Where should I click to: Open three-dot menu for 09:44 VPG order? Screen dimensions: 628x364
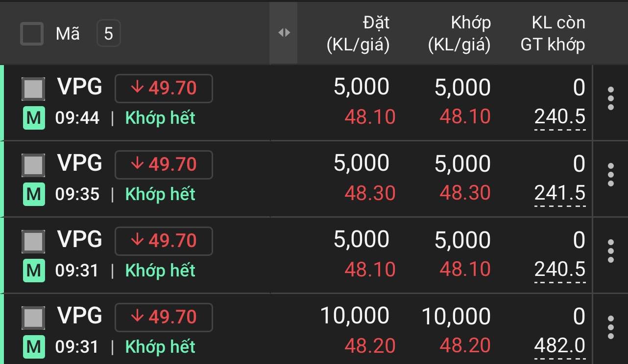point(610,99)
